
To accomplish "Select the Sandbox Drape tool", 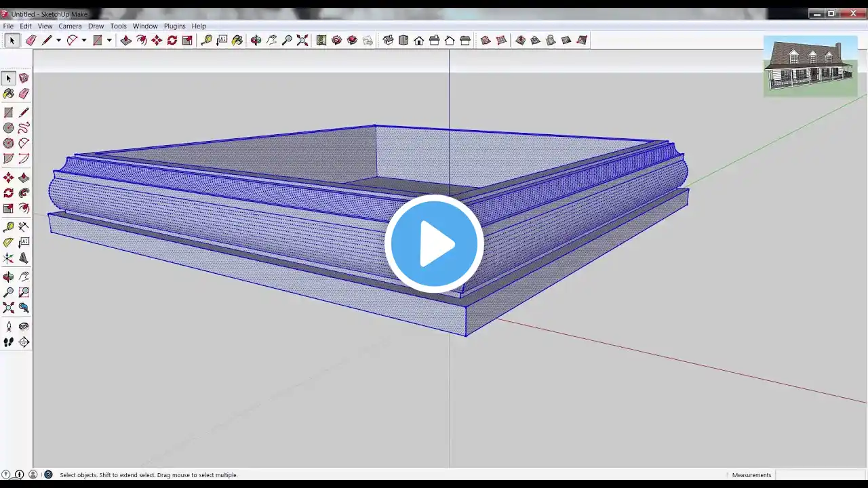I will [x=551, y=41].
